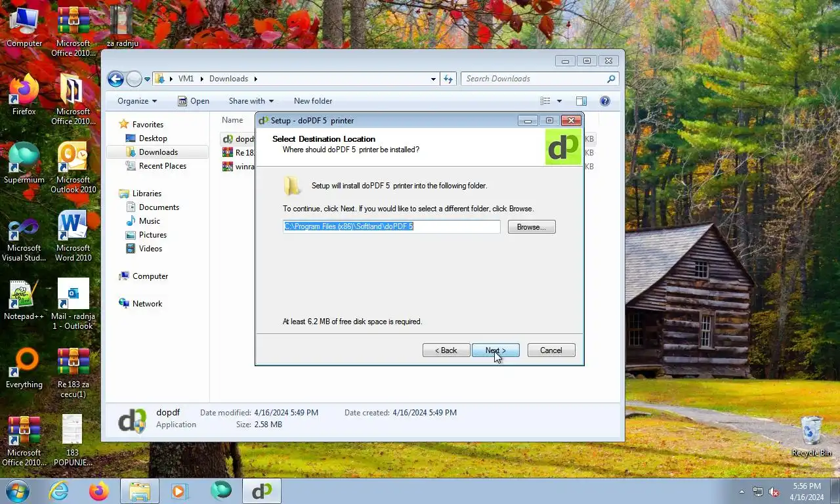Screen dimensions: 840x504
Task: Select the 'za radnju' desktop folder
Action: 122,26
